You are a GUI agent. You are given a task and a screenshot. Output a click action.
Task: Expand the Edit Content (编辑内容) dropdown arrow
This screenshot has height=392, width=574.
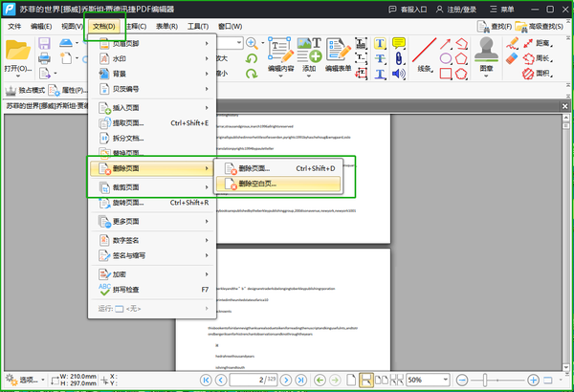[280, 76]
